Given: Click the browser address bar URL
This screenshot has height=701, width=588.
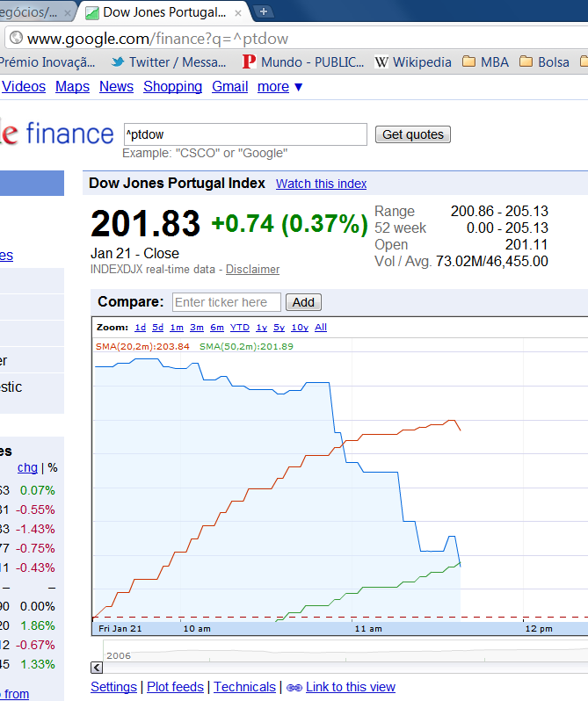Looking at the screenshot, I should (157, 39).
